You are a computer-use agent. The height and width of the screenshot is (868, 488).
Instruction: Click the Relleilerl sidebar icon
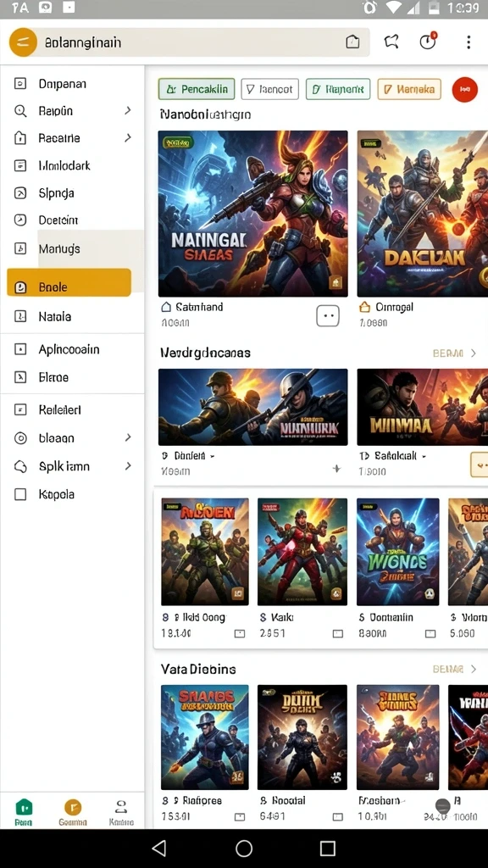(x=20, y=409)
